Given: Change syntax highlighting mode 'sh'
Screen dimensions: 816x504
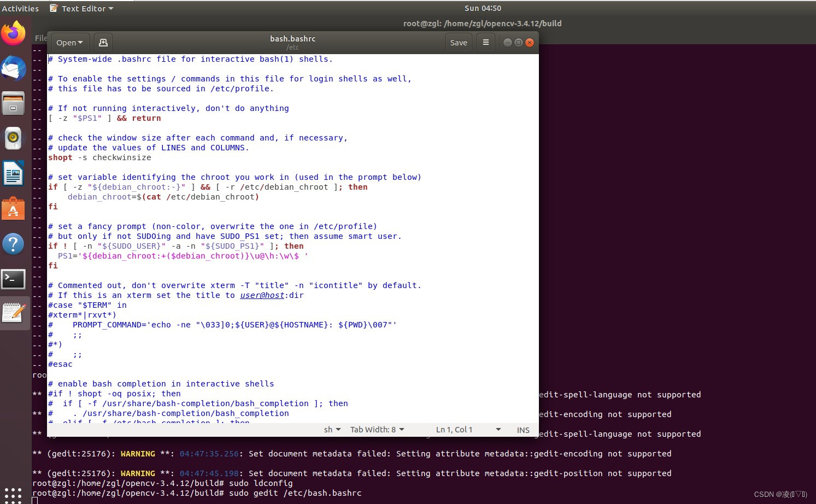Looking at the screenshot, I should [332, 430].
